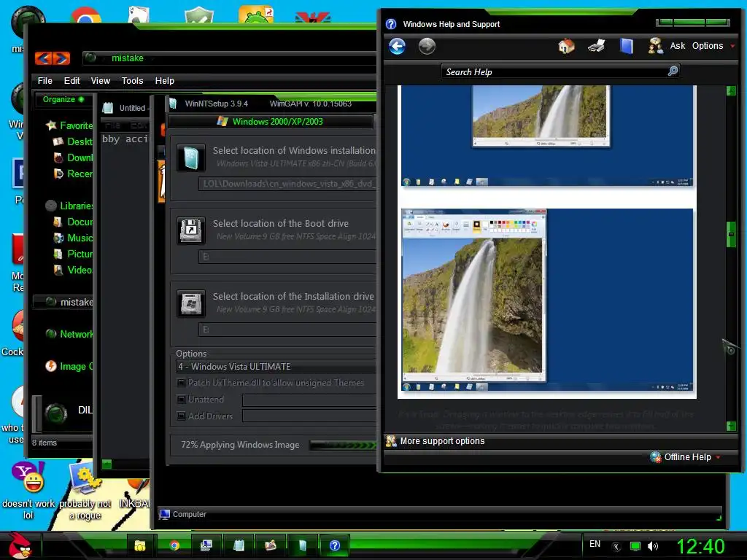Open Chrome from the taskbar
Screen dimensions: 747x560
[x=174, y=545]
